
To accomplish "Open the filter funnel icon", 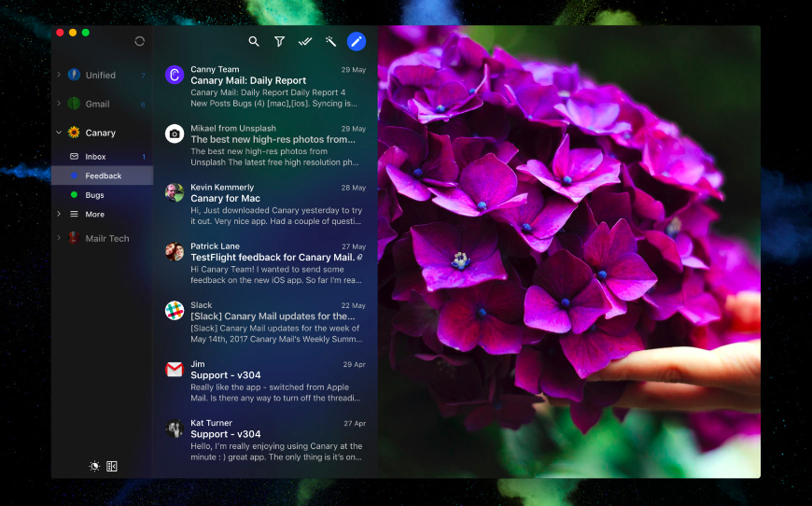I will point(279,41).
